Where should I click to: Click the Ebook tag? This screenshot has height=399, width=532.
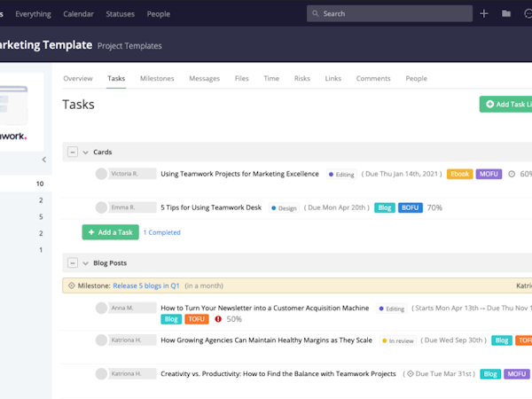pyautogui.click(x=459, y=174)
